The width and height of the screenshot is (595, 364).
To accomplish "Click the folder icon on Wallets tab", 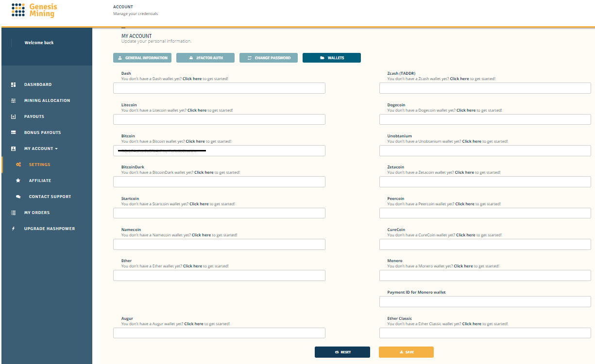I will click(x=322, y=58).
